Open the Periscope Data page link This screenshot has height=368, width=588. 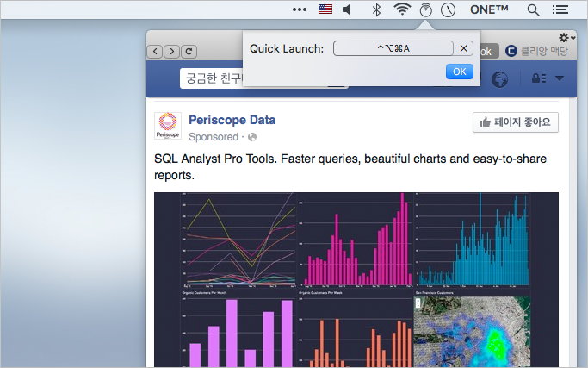(x=232, y=120)
